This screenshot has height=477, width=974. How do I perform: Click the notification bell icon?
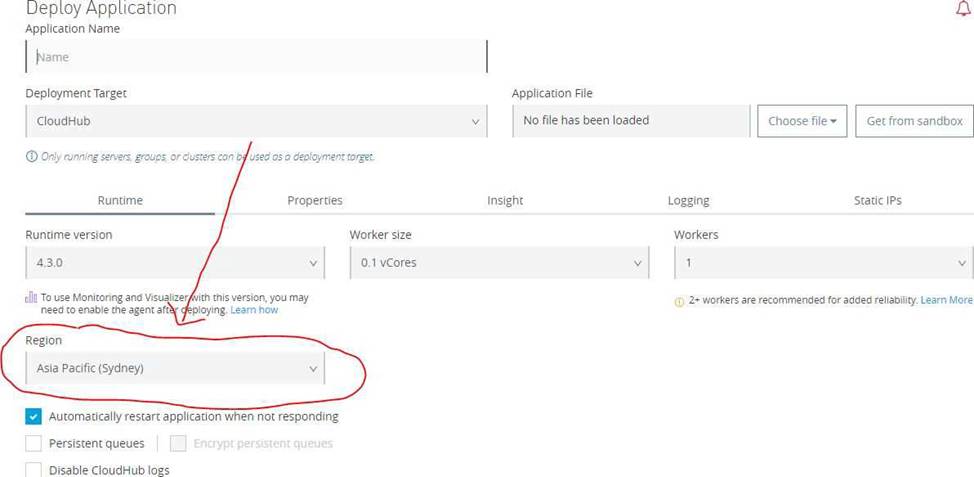pos(963,9)
